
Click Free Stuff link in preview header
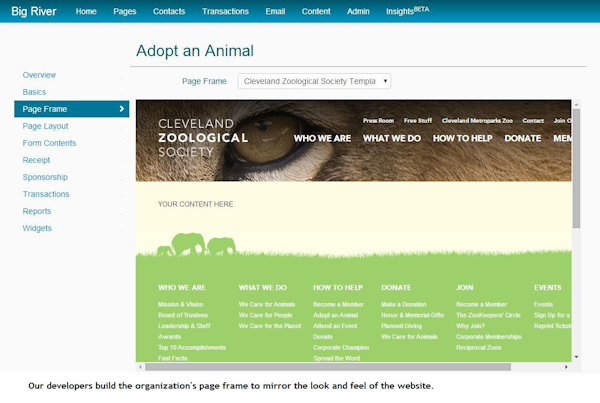[418, 121]
